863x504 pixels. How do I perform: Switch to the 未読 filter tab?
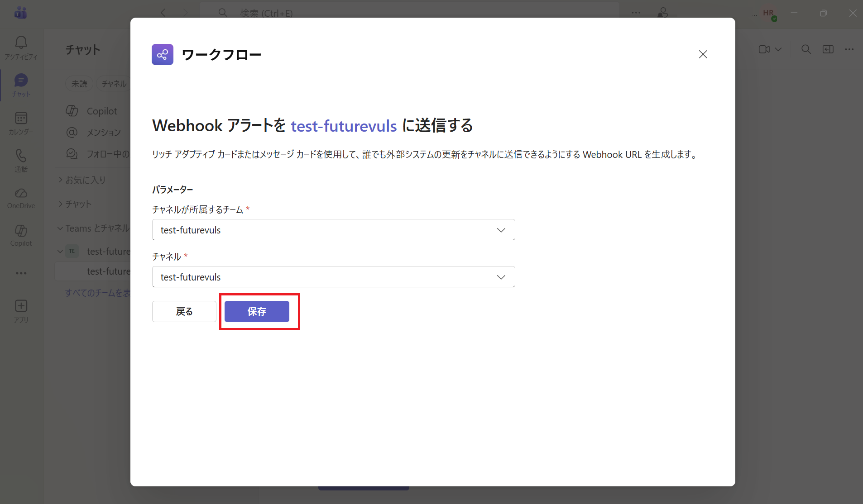click(x=79, y=83)
